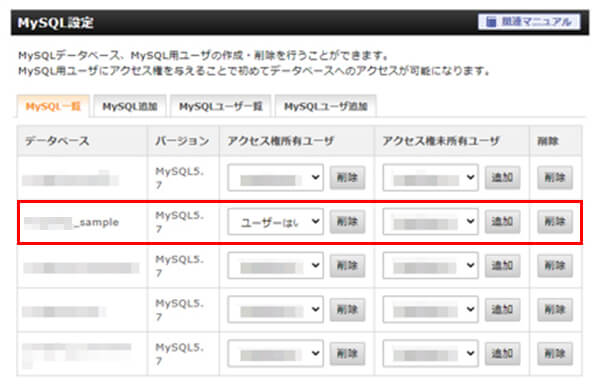Image resolution: width=600 pixels, height=388 pixels.
Task: Click 追加 in the third database row
Action: (502, 266)
